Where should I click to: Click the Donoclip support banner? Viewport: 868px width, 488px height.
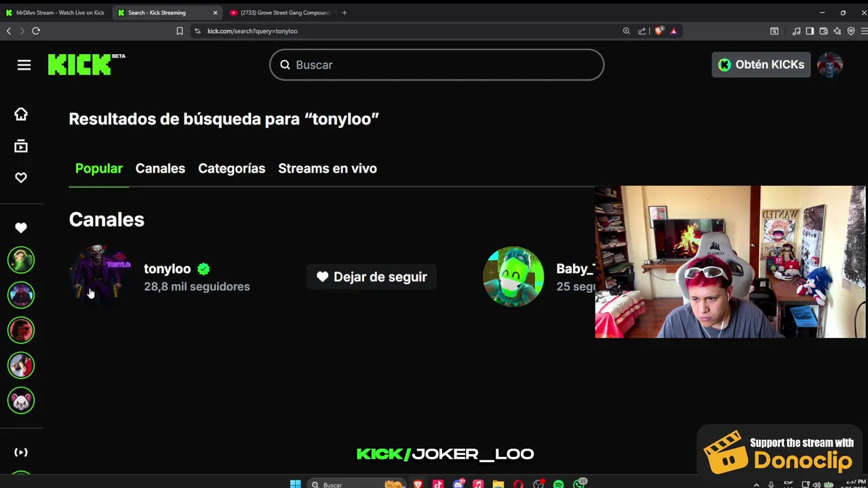tap(780, 452)
